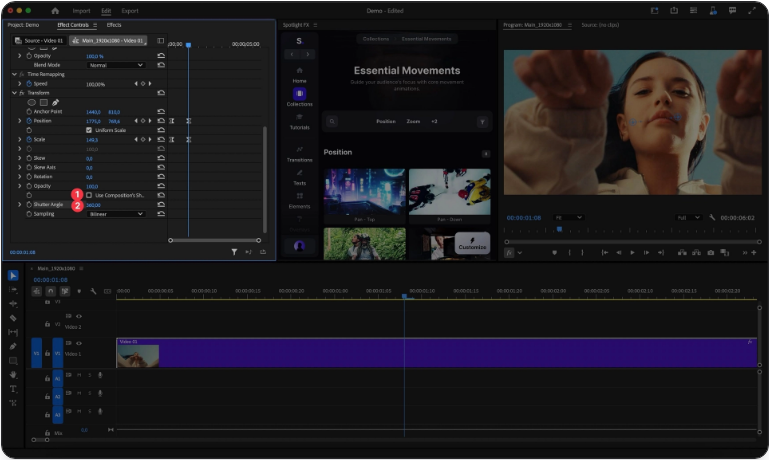Reset the Anchor Point parameter
The image size is (769, 460).
click(161, 112)
